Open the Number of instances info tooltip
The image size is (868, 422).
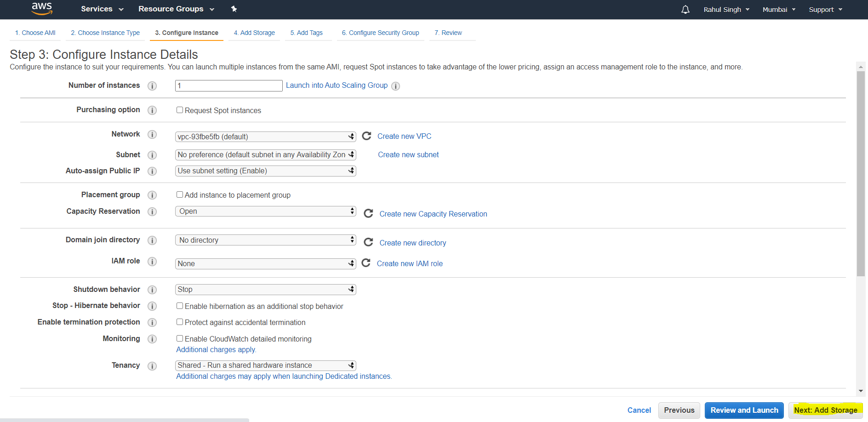coord(152,86)
